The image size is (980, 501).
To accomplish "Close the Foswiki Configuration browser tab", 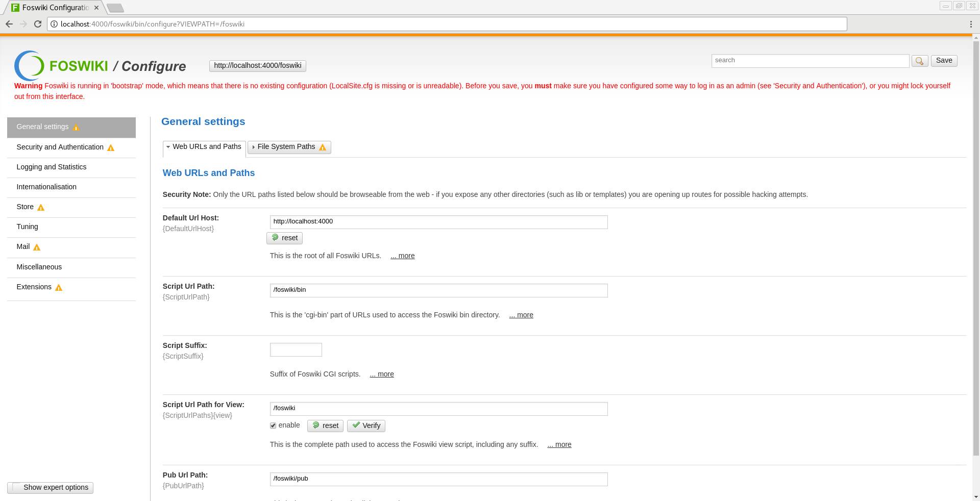I will click(x=96, y=8).
